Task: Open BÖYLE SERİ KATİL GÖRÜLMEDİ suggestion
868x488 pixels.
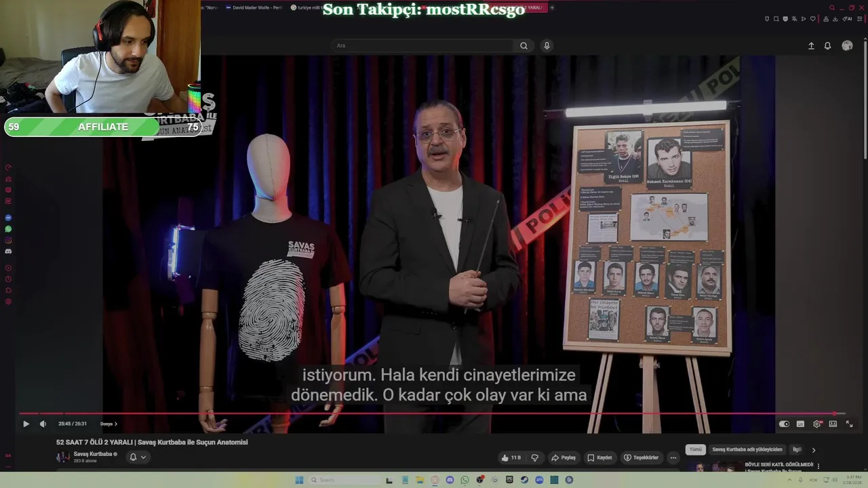Action: click(778, 465)
